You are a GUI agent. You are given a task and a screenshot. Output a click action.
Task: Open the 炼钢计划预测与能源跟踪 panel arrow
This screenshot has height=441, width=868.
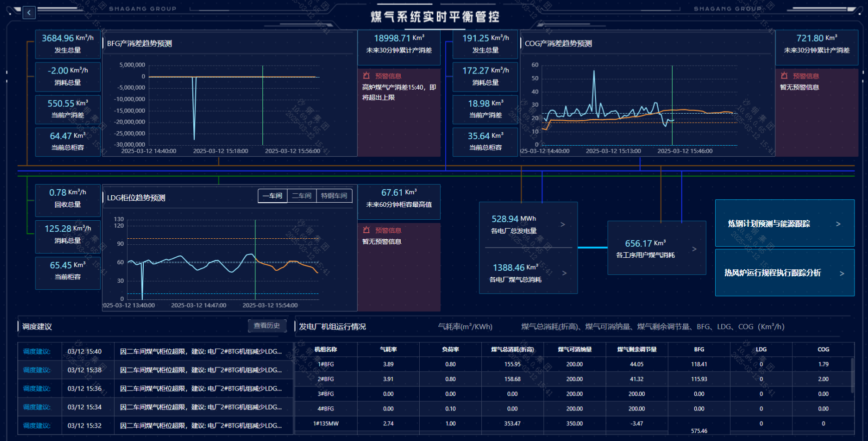coord(838,224)
